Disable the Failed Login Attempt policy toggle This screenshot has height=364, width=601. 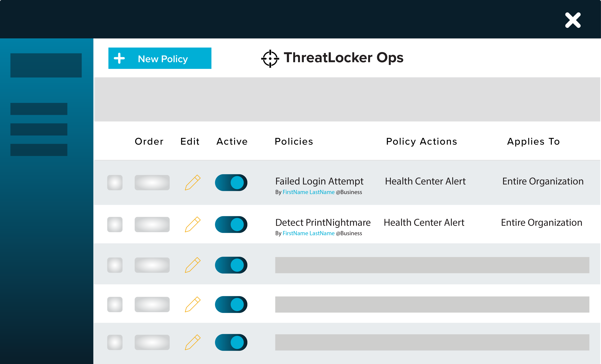pos(231,182)
